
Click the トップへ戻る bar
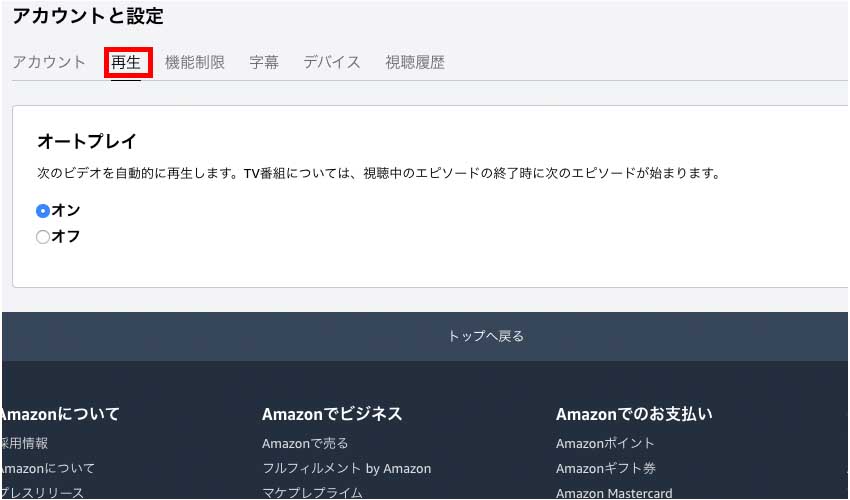coord(486,336)
